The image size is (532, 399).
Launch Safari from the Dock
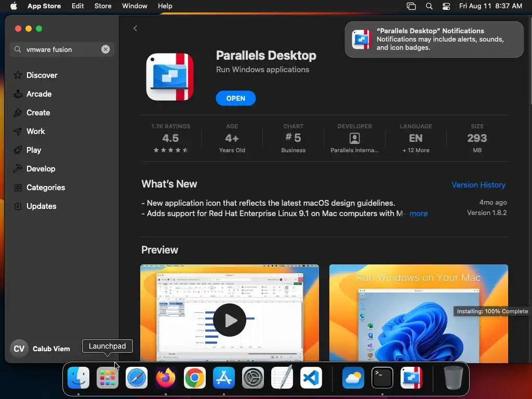coord(137,378)
